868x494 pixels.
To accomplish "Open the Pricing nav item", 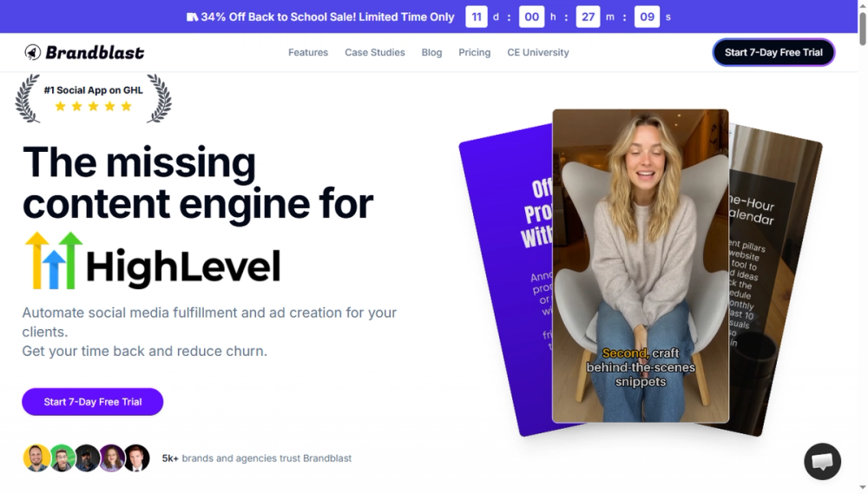I will 475,52.
